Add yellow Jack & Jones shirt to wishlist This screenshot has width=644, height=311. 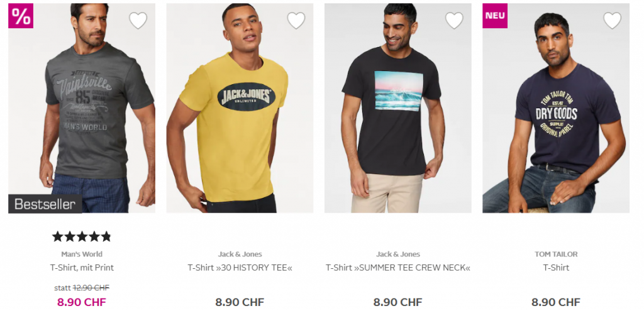pyautogui.click(x=296, y=20)
